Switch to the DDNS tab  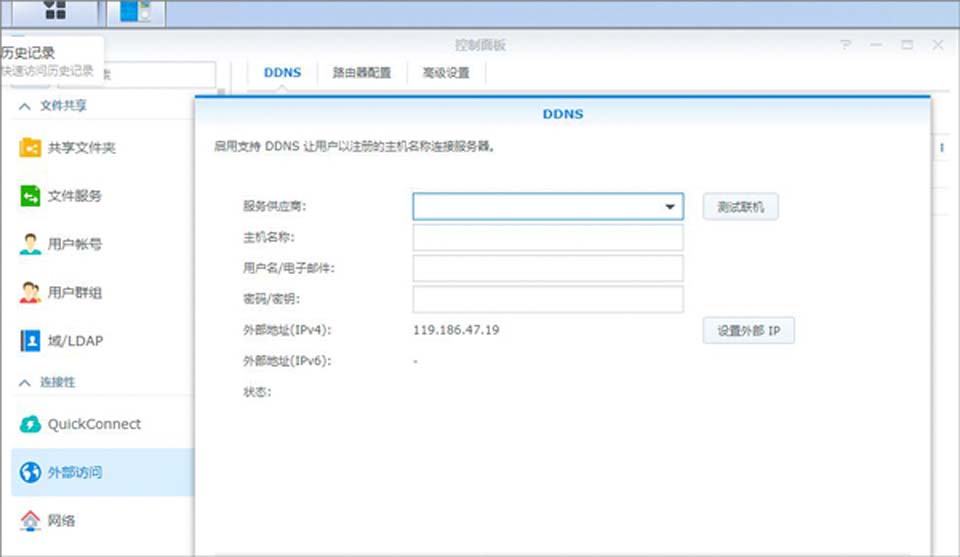point(282,73)
